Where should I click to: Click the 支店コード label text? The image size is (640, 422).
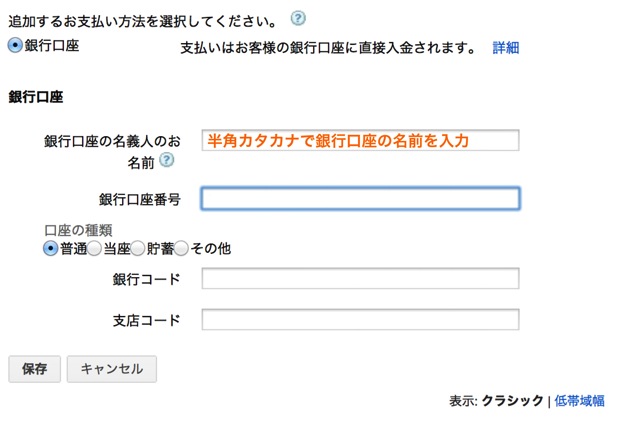[147, 320]
